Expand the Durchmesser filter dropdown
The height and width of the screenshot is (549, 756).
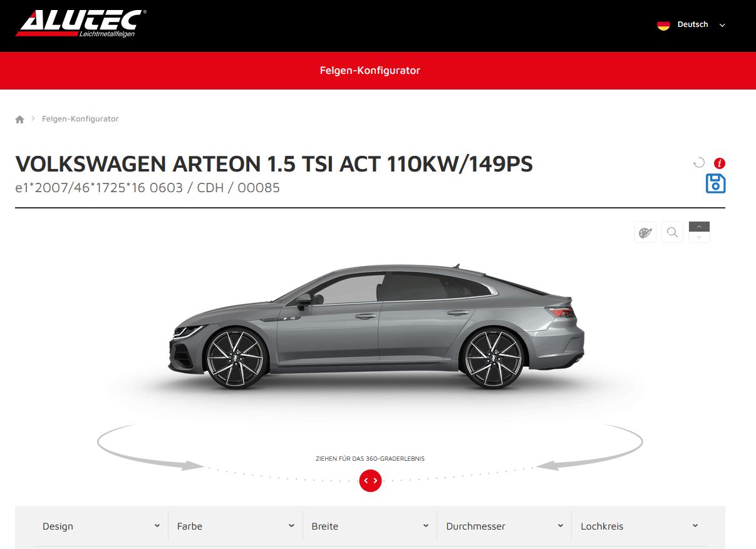[x=505, y=526]
